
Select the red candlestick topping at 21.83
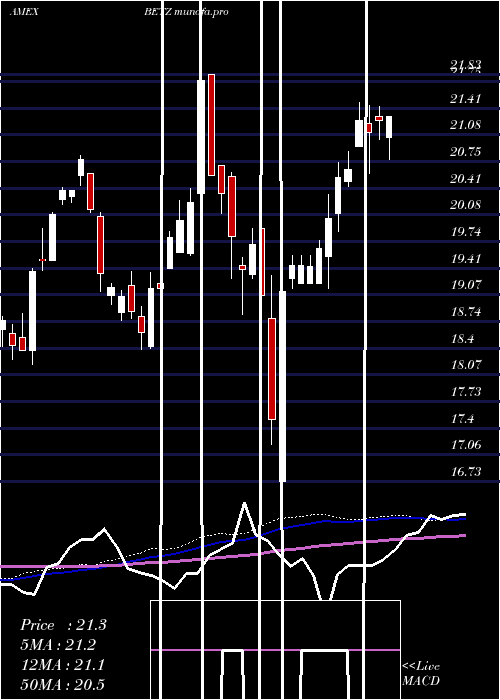211,125
